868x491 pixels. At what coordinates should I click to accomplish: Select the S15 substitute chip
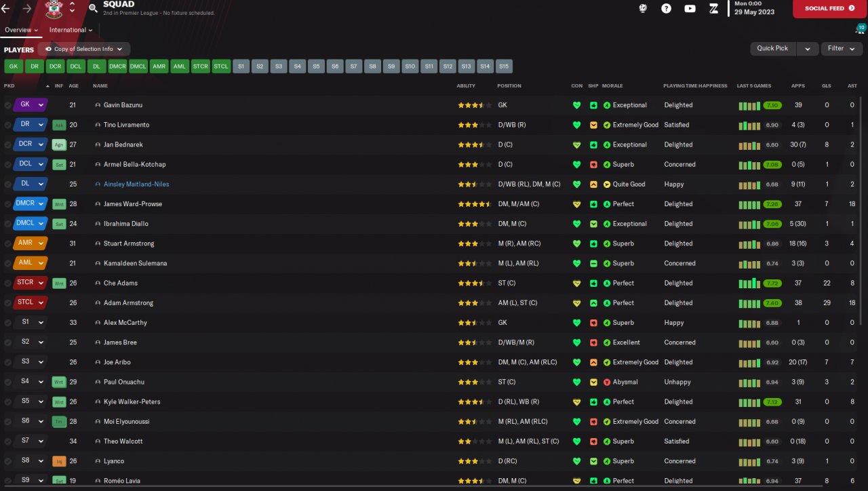[x=503, y=66]
